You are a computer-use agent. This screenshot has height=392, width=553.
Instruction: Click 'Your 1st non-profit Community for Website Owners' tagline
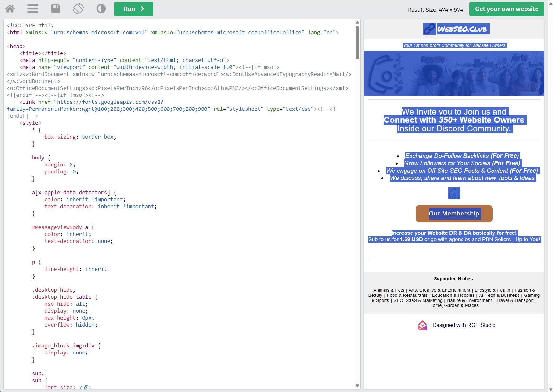[454, 45]
